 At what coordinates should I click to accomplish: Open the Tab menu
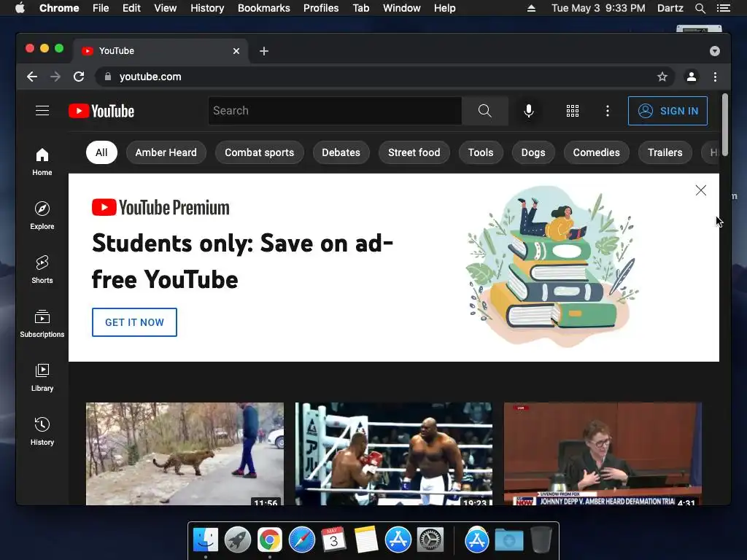tap(360, 8)
